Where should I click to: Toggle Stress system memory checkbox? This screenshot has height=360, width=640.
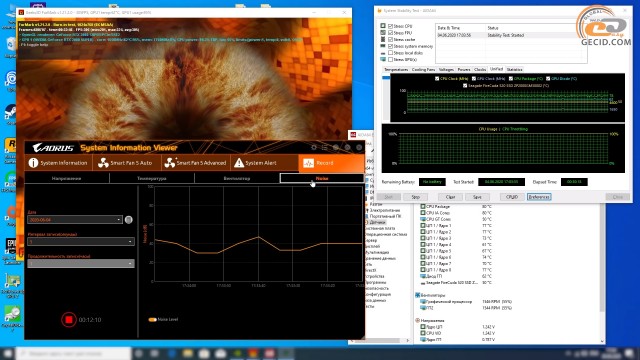coord(391,46)
